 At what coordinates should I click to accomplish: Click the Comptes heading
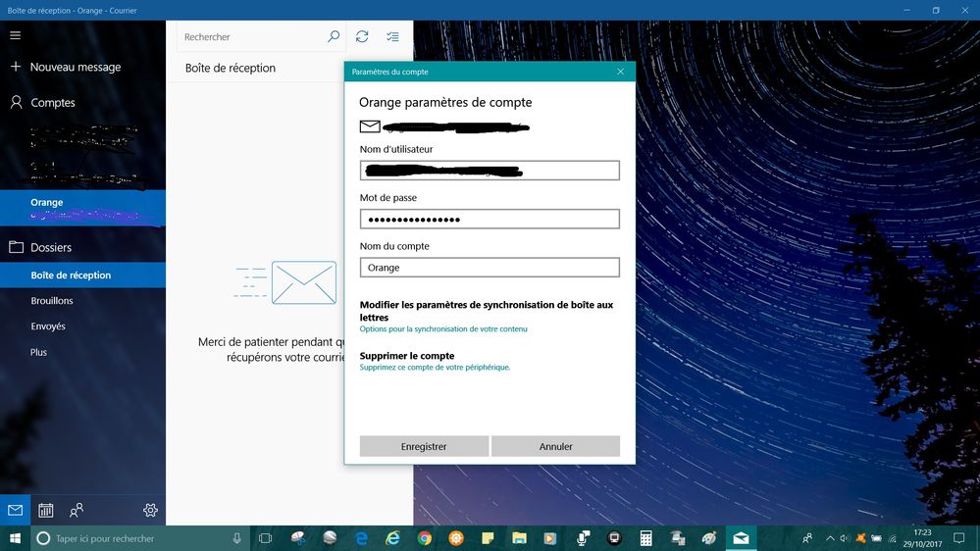[53, 102]
